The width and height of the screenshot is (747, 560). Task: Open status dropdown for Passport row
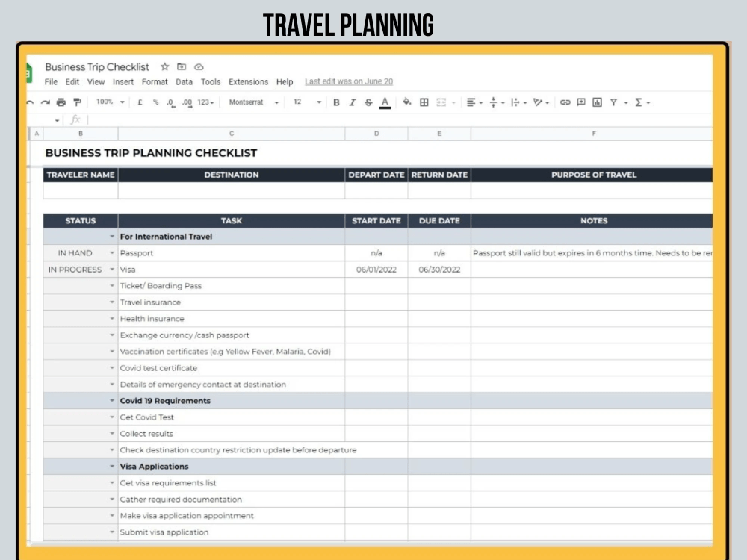coord(112,253)
